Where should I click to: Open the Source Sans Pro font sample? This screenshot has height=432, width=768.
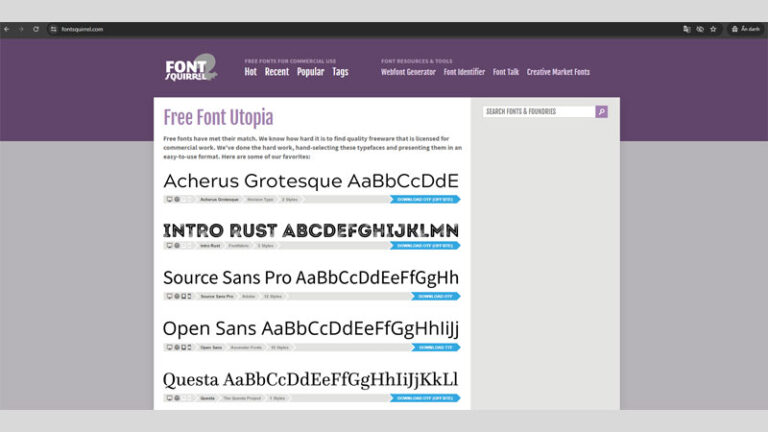click(x=311, y=278)
